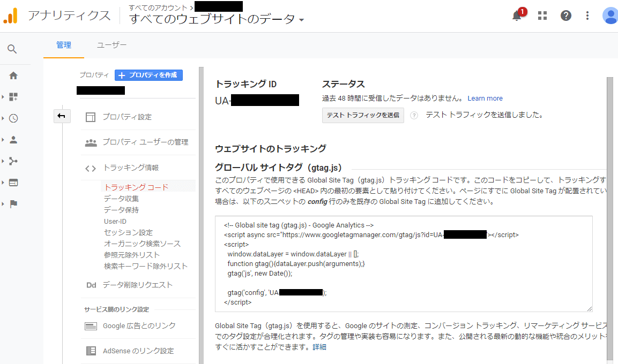Open the Google apps grid
Image resolution: width=618 pixels, height=364 pixels.
click(x=542, y=16)
